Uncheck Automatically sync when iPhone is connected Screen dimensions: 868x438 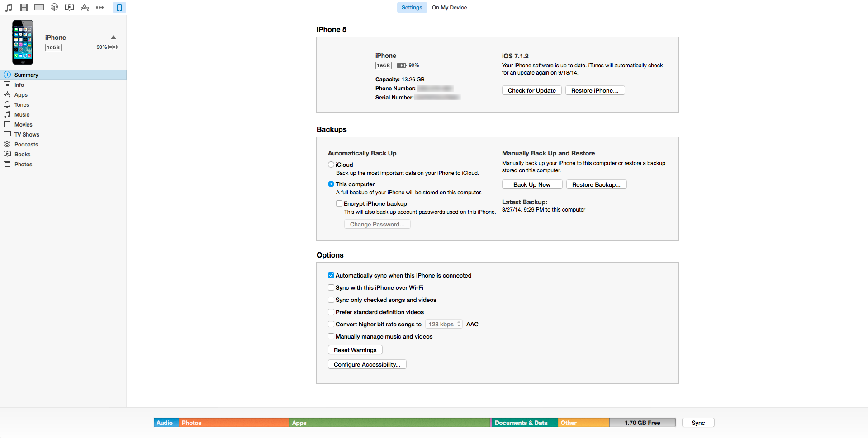click(x=331, y=275)
